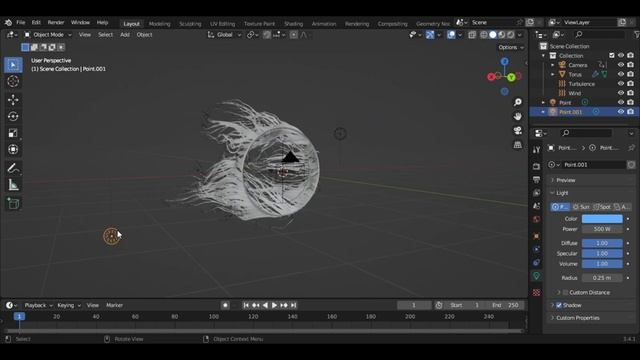Hide Turbulence in viewport via eye icon
The height and width of the screenshot is (360, 640).
[621, 84]
